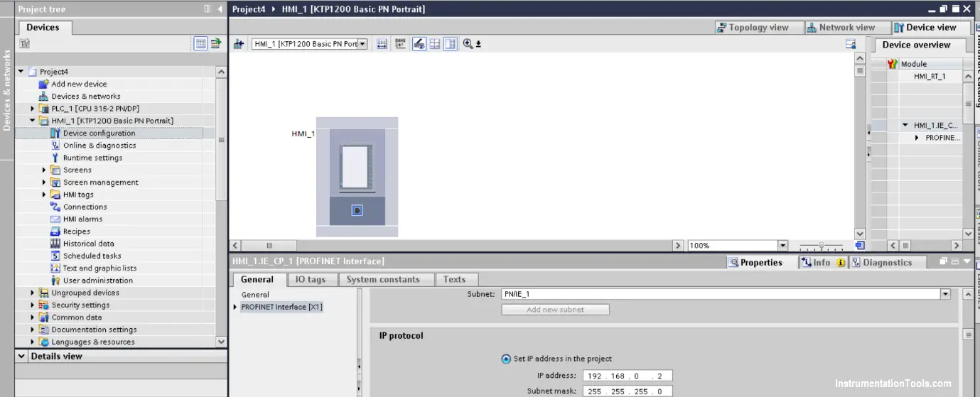Screen dimensions: 980x397
Task: Expand Common data node
Action: click(x=33, y=317)
